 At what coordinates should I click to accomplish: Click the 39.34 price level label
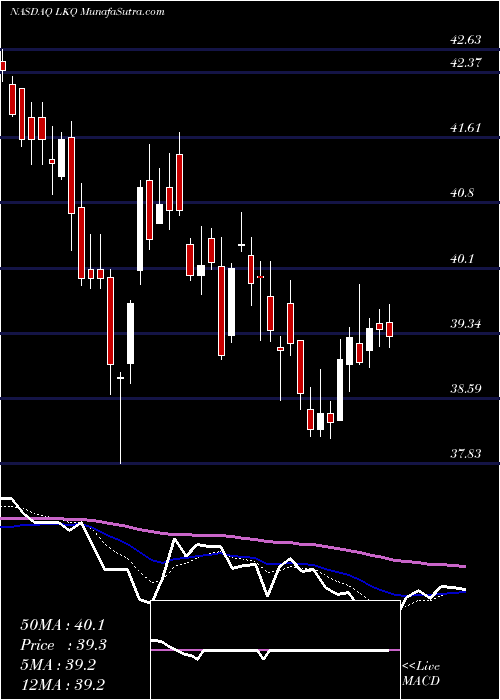pos(466,324)
